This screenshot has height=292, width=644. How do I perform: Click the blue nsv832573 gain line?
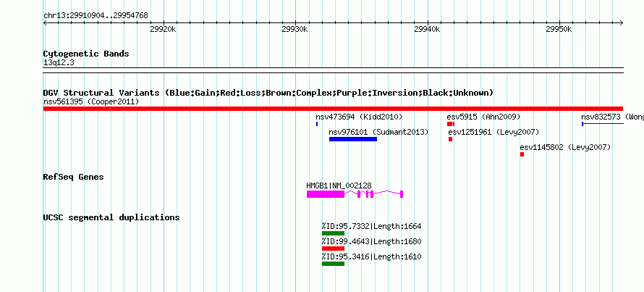point(603,124)
